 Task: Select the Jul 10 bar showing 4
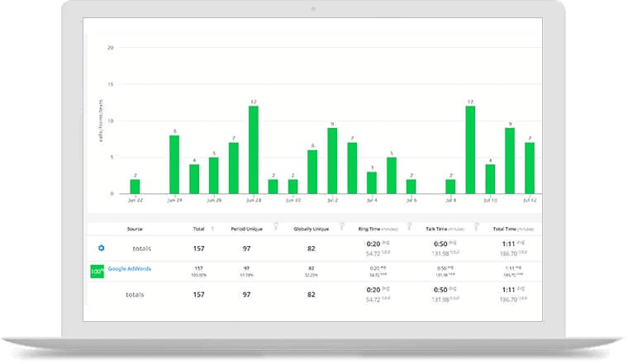[x=490, y=179]
